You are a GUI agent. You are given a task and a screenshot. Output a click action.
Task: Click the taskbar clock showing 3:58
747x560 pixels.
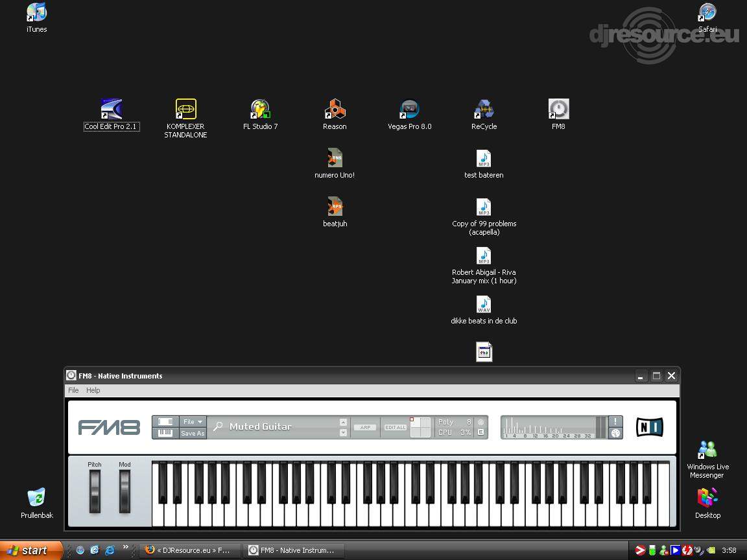point(729,550)
